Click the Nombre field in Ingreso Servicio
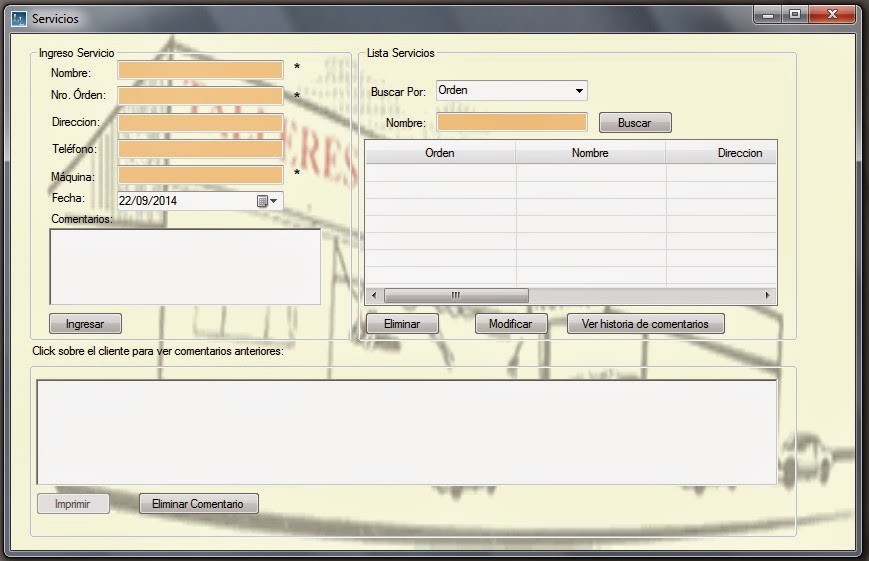The height and width of the screenshot is (561, 869). (200, 70)
